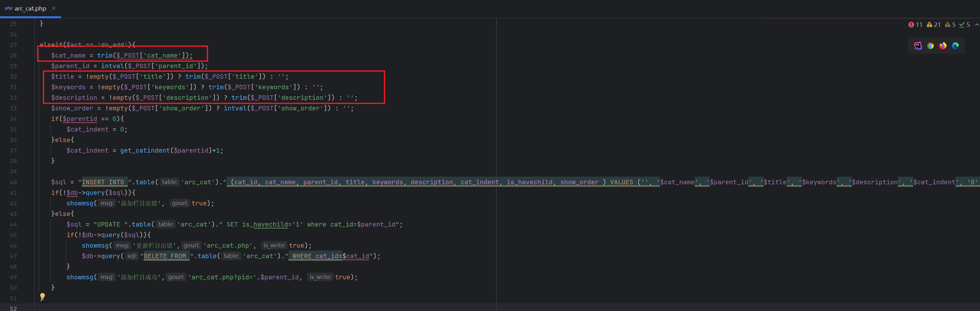Click line number 52 in the gutter
Image resolution: width=980 pixels, height=311 pixels.
coord(13,308)
